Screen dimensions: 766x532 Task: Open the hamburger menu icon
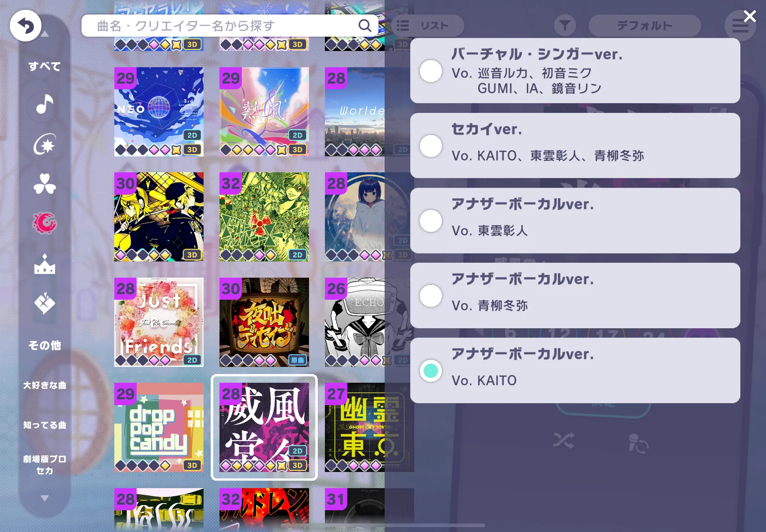740,26
